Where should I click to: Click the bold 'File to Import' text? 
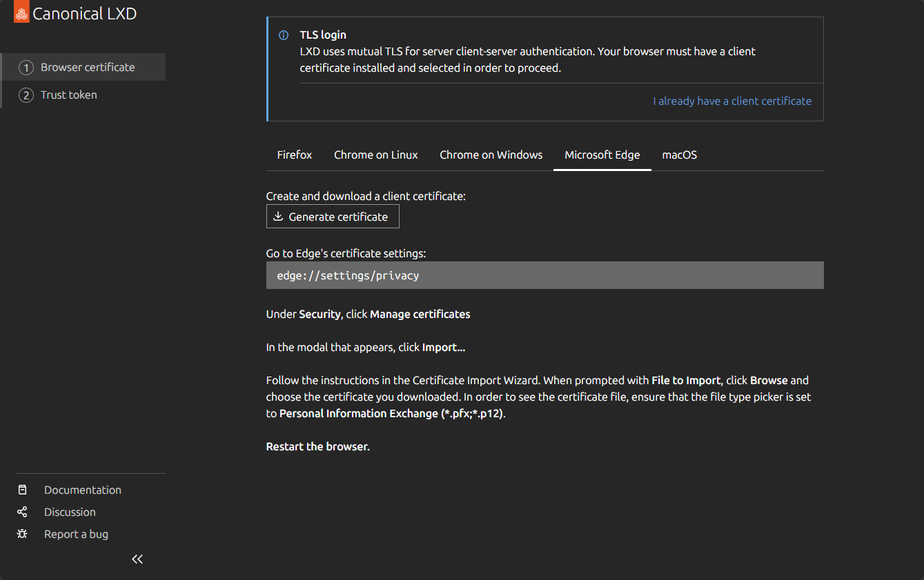click(x=686, y=380)
